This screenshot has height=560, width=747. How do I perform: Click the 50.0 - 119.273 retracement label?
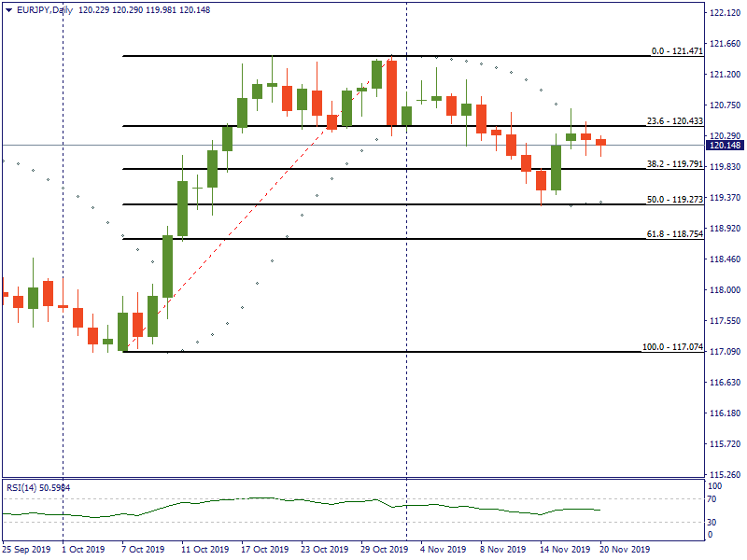click(674, 200)
